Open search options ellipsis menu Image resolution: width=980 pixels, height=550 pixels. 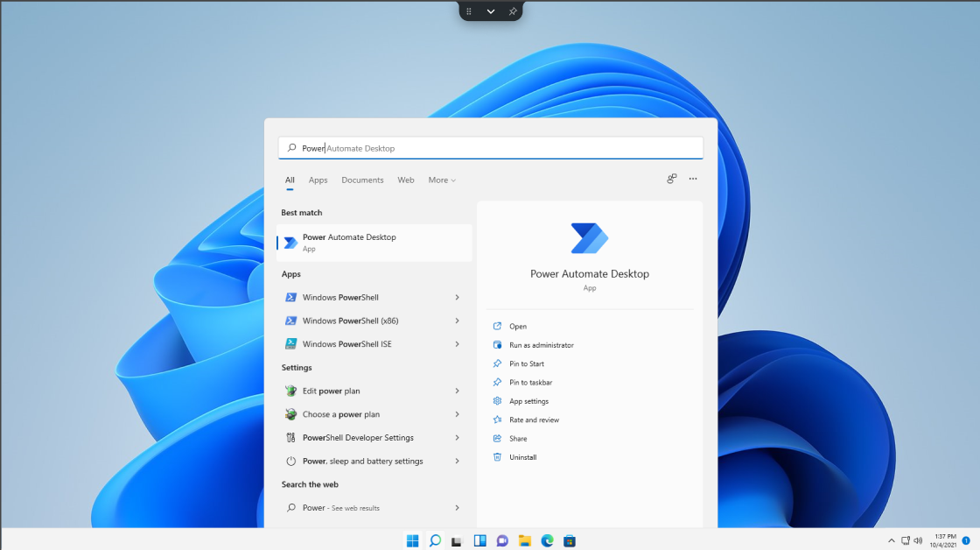(x=693, y=179)
